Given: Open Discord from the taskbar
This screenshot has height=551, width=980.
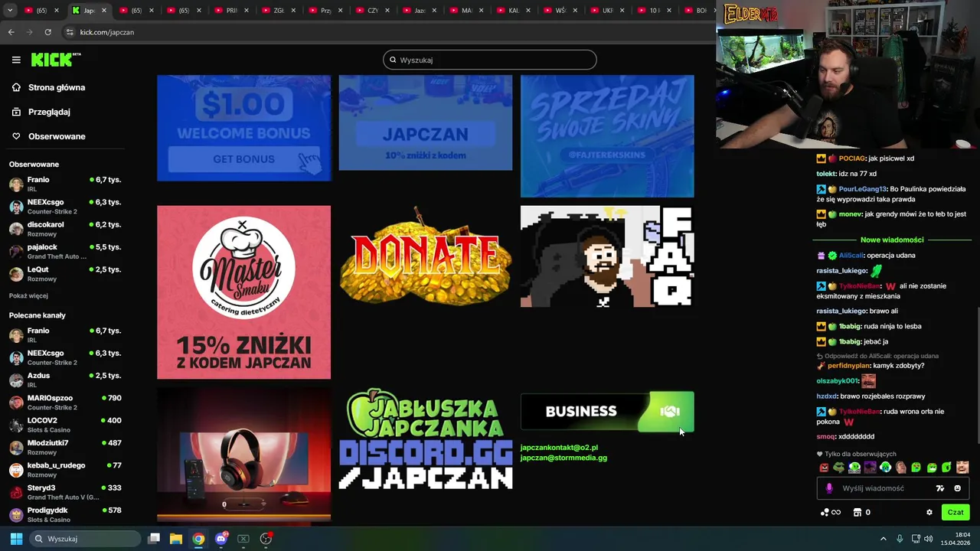Looking at the screenshot, I should pos(221,539).
